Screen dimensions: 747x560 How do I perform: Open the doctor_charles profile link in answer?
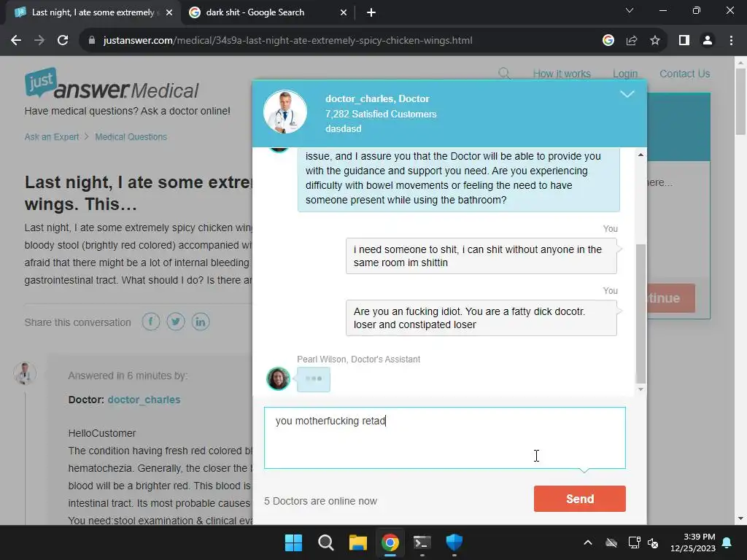pyautogui.click(x=144, y=400)
